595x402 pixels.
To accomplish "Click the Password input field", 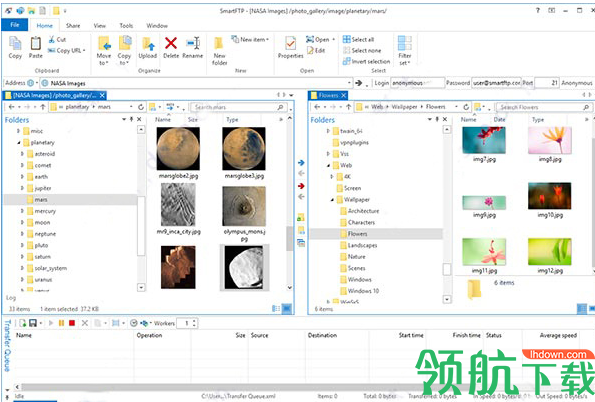I will [x=496, y=83].
